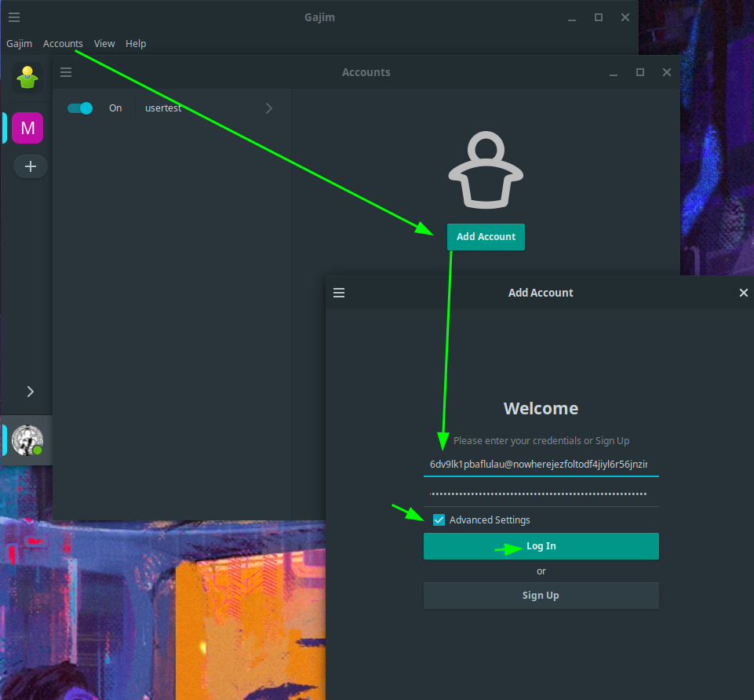Click the Welcome heading text
The height and width of the screenshot is (700, 754).
pyautogui.click(x=541, y=408)
